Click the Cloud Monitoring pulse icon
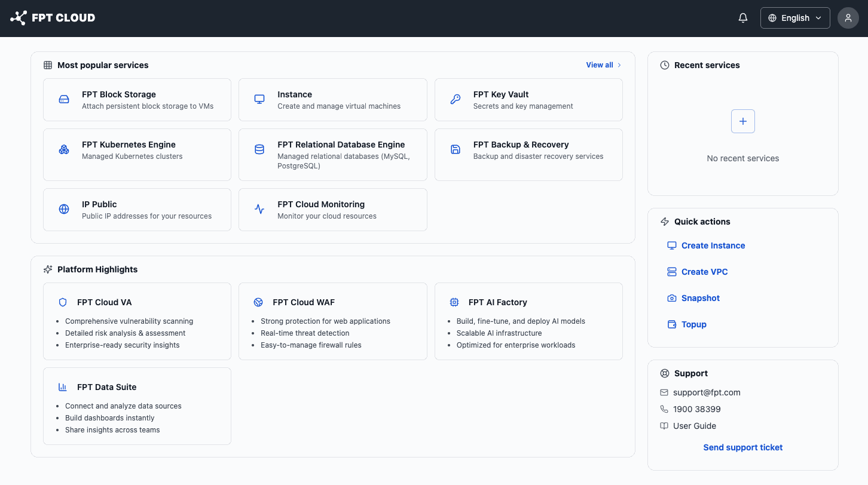The height and width of the screenshot is (485, 868). (259, 209)
